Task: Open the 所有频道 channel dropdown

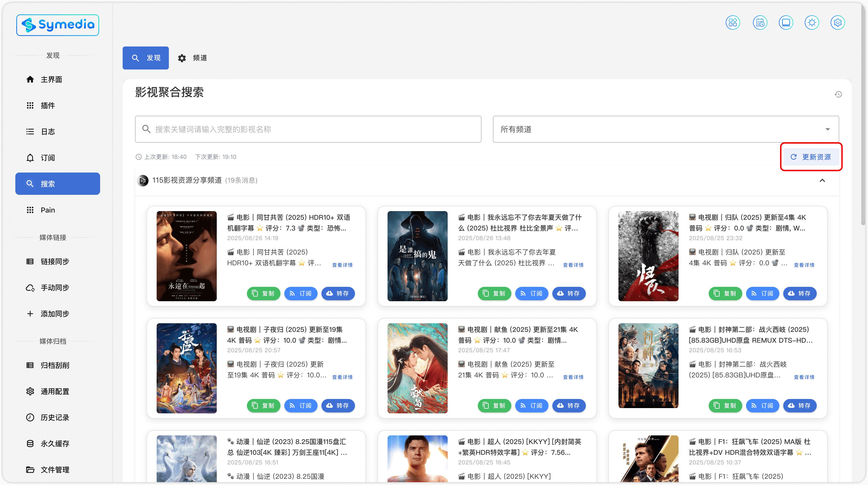Action: pos(665,129)
